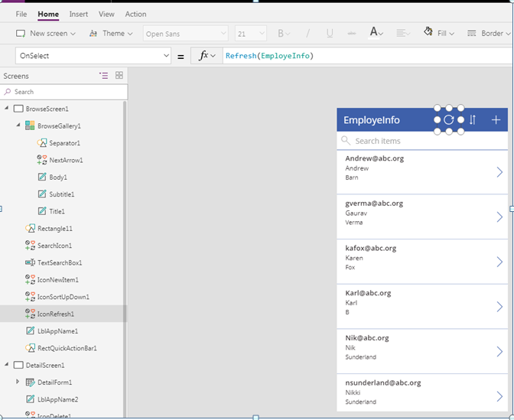The height and width of the screenshot is (420, 514).
Task: Select DetailScreen1 in the tree
Action: (x=45, y=365)
